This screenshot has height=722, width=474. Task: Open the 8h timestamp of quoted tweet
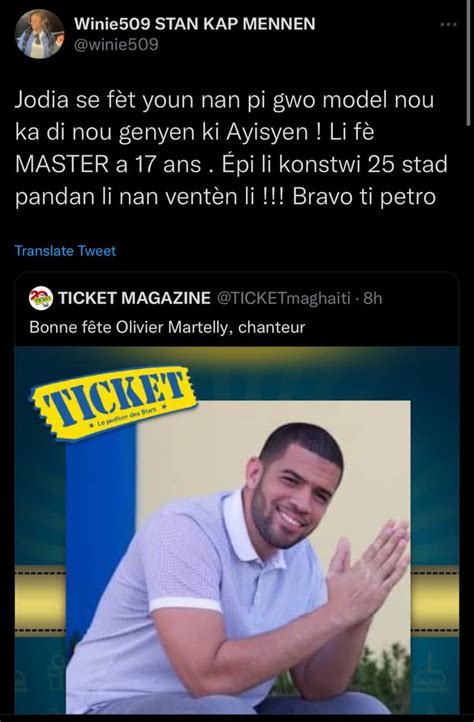(x=373, y=298)
